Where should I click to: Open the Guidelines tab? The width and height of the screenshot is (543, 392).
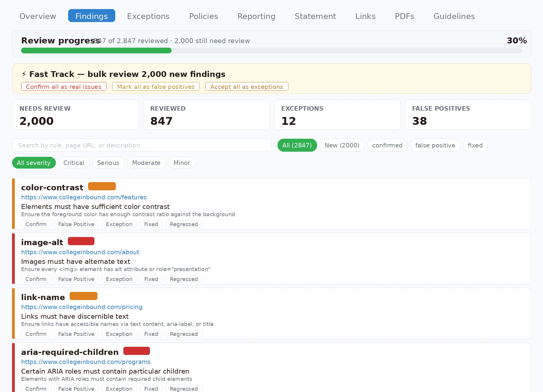[x=454, y=16]
